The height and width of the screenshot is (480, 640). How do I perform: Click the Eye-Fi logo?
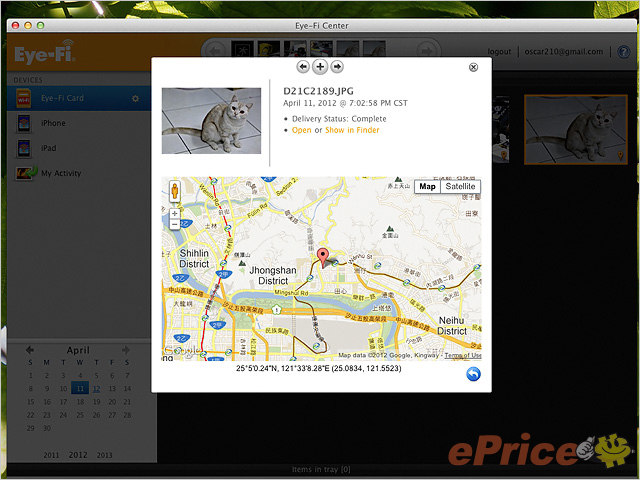(44, 52)
